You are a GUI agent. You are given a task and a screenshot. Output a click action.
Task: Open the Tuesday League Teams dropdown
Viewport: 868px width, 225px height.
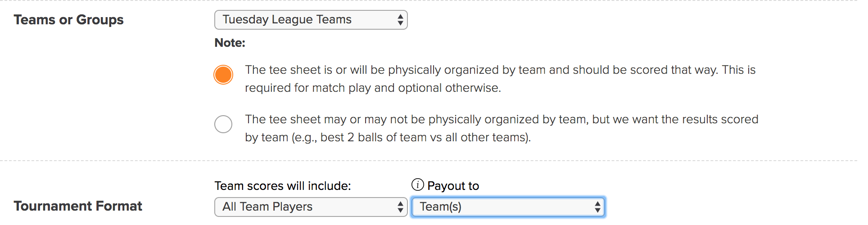click(x=311, y=20)
